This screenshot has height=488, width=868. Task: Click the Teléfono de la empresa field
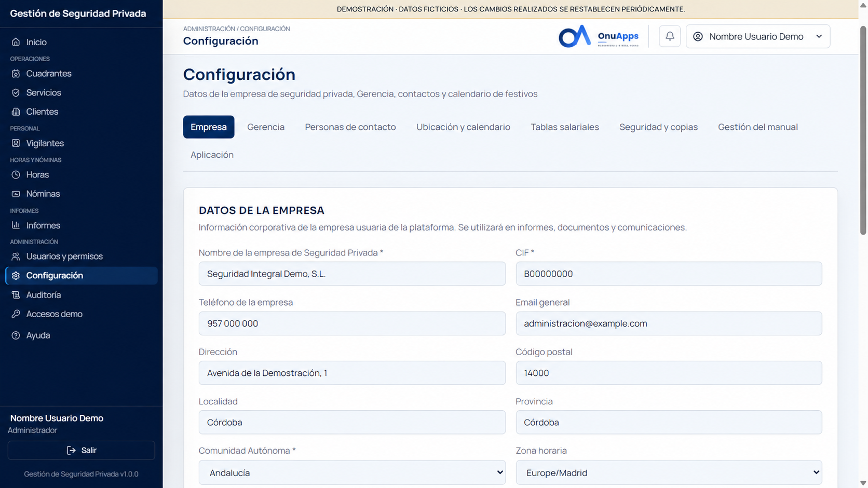pos(352,323)
